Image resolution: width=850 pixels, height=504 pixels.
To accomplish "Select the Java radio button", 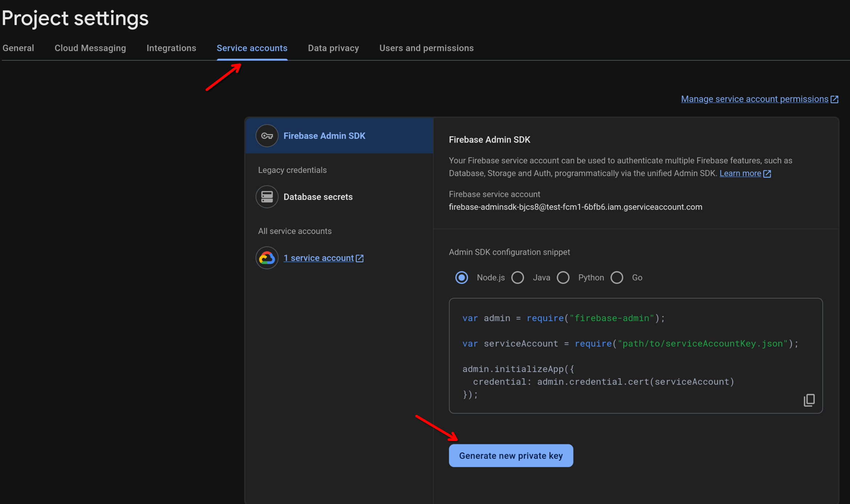I will point(518,277).
